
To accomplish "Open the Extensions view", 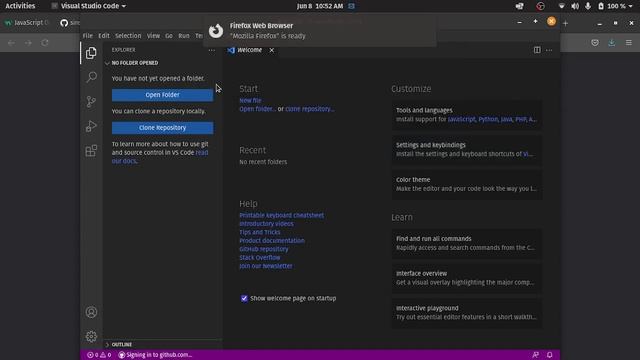I will [91, 151].
